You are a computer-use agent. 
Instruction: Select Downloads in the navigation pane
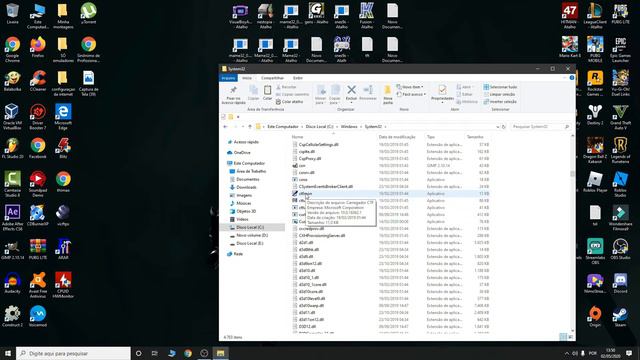(246, 187)
